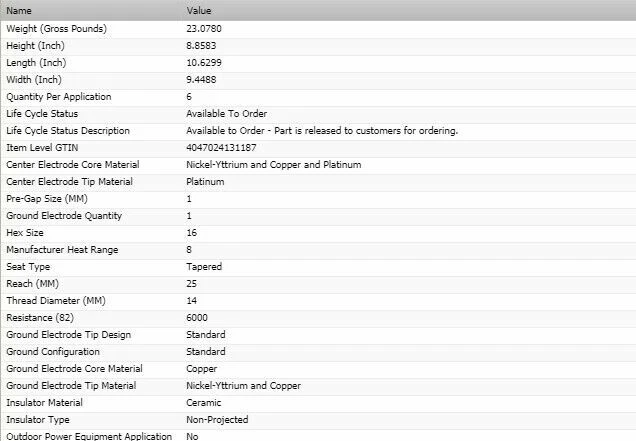Select the value 8.8583
Viewport: 636px width, 441px height.
point(201,46)
